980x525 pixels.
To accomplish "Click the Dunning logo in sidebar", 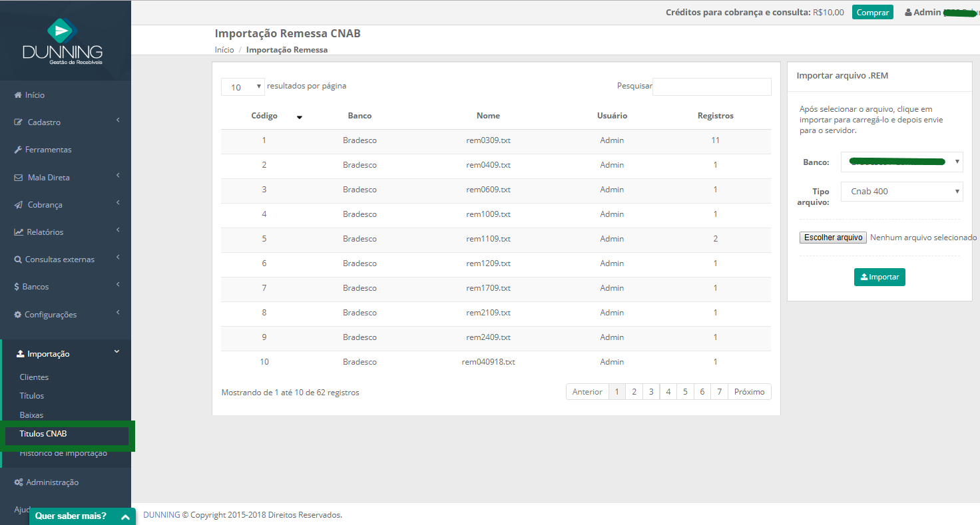I will pyautogui.click(x=63, y=41).
